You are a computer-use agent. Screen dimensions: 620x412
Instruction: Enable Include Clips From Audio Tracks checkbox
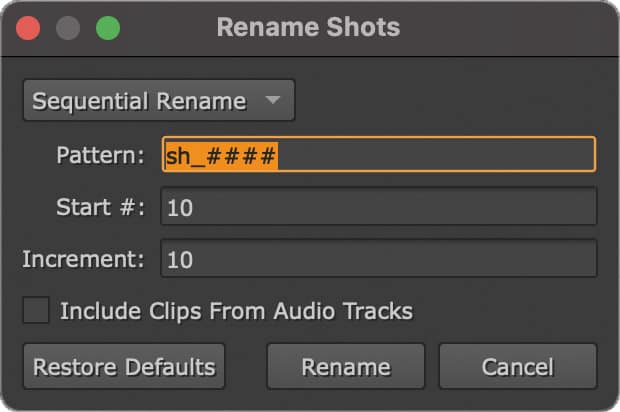[x=36, y=310]
